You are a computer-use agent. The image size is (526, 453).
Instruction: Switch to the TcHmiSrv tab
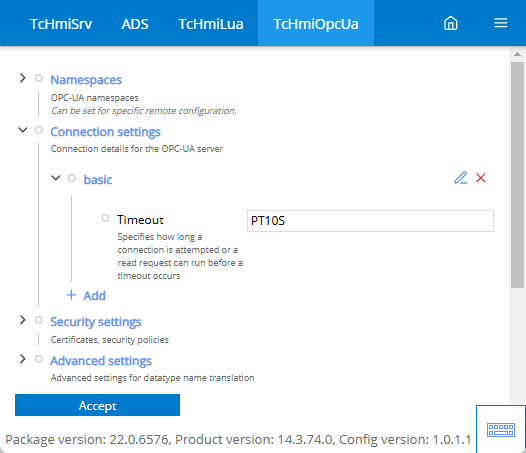click(61, 23)
